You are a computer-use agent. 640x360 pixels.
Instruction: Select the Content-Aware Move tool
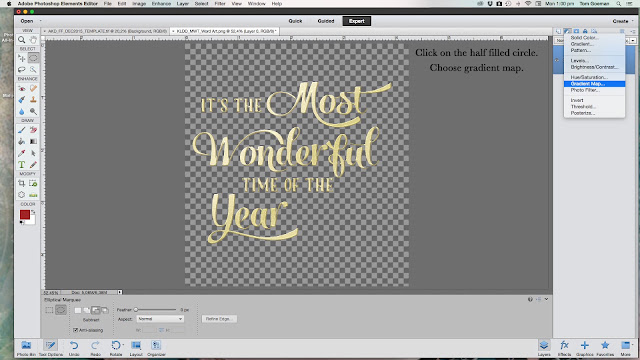(x=22, y=195)
